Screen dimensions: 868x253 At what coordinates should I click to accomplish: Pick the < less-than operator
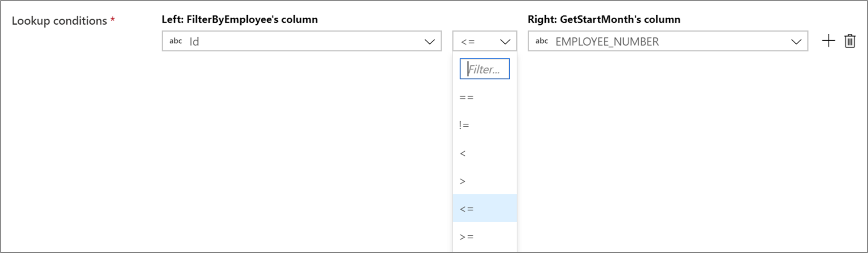pos(463,154)
